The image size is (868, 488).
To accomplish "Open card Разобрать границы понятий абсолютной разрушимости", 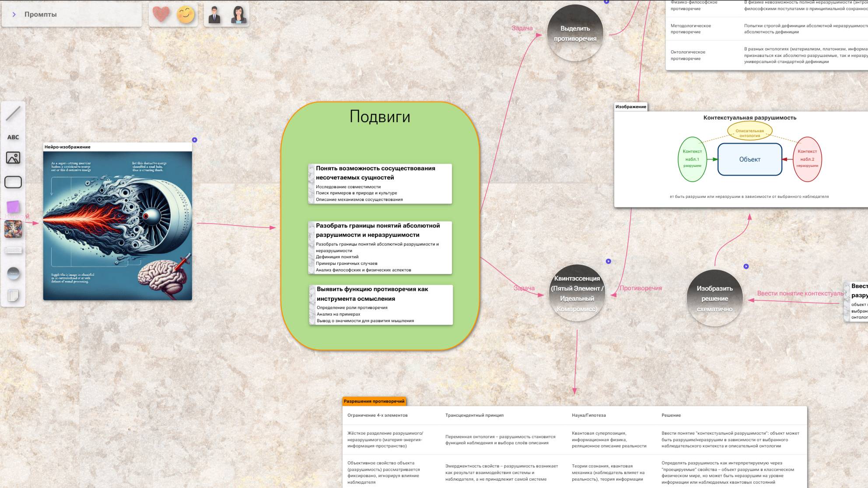I will point(380,248).
